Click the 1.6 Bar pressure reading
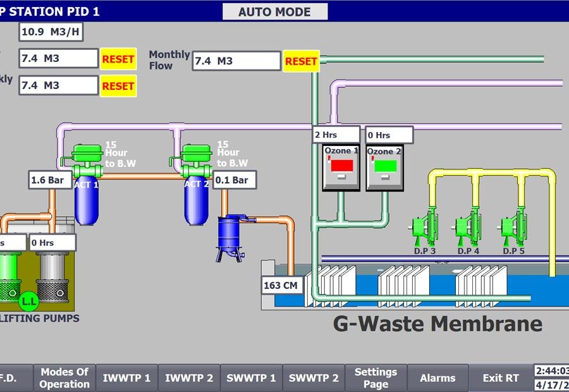This screenshot has width=569, height=392. point(51,180)
